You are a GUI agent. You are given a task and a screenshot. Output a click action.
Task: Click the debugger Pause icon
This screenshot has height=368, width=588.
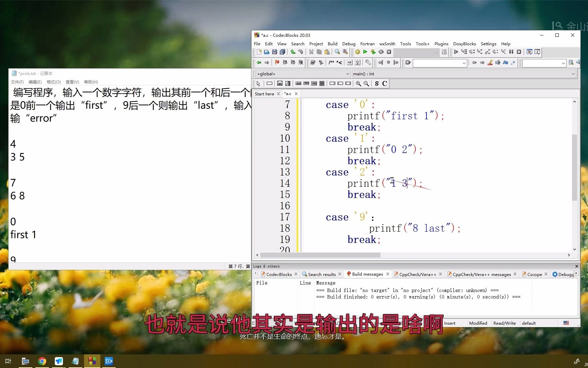511,52
